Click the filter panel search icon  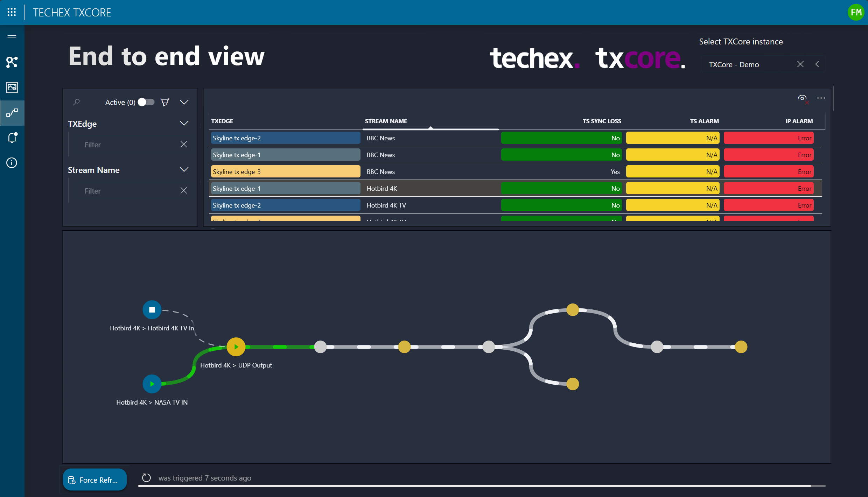pos(76,102)
